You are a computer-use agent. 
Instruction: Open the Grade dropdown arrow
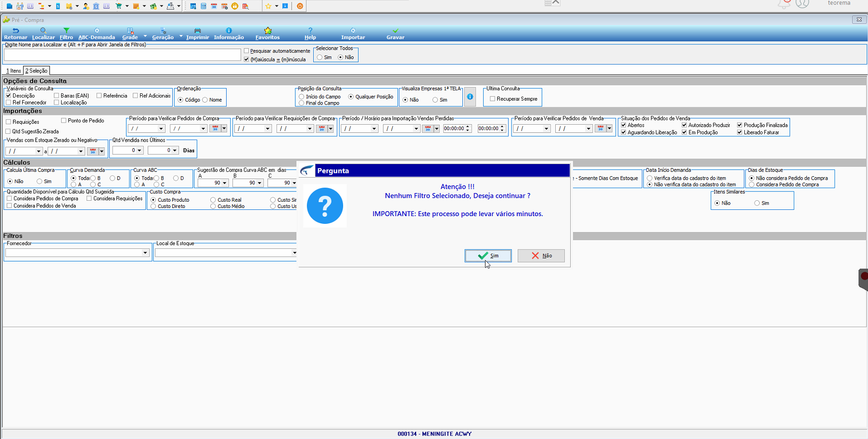click(x=145, y=36)
